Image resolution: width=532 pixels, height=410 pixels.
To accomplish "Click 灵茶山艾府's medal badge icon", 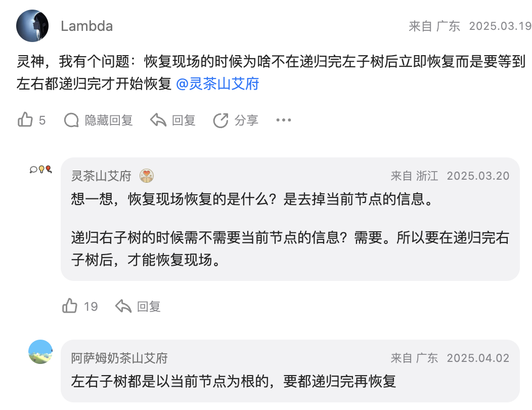I will pyautogui.click(x=147, y=176).
